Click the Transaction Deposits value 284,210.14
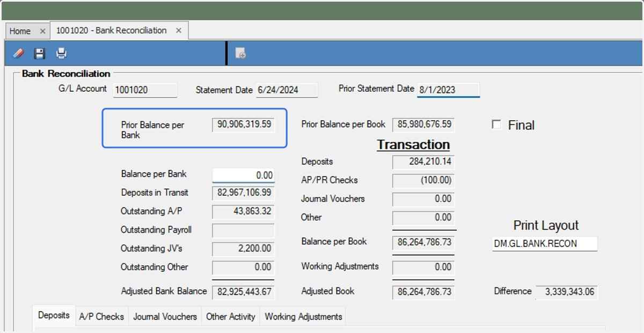This screenshot has height=333, width=644. pyautogui.click(x=423, y=161)
